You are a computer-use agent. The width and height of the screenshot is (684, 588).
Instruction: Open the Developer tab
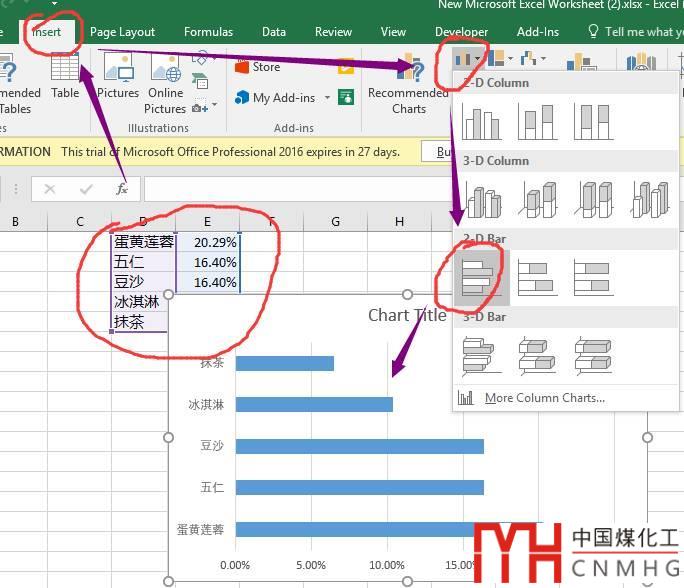coord(461,32)
